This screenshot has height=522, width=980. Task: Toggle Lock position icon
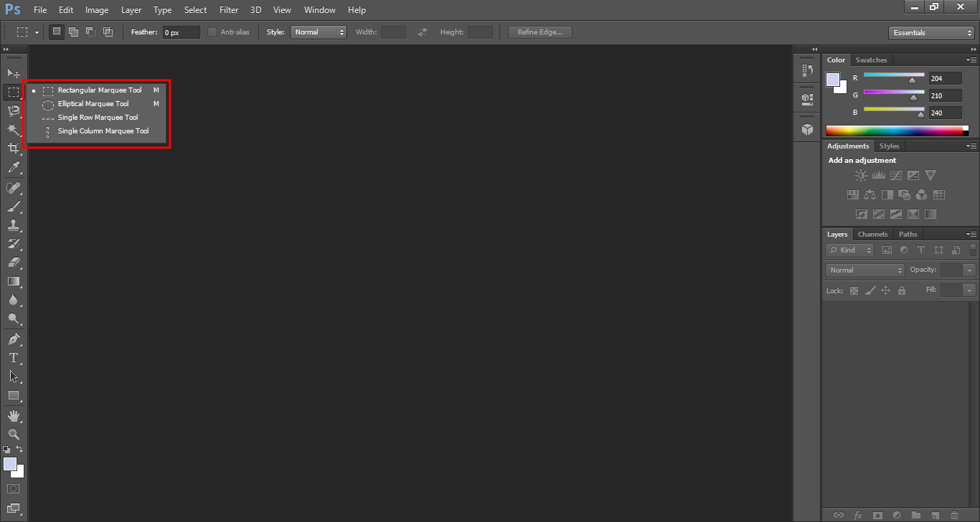(885, 290)
